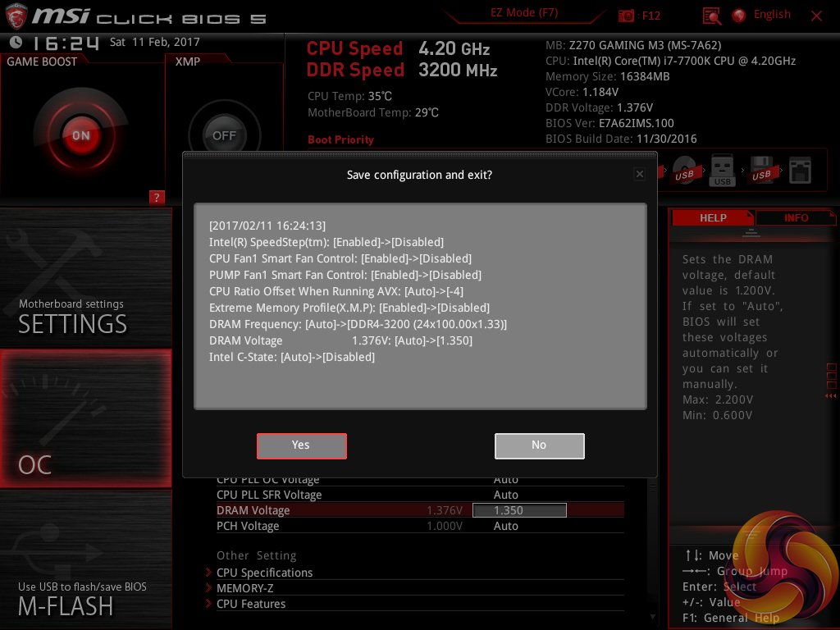Click the MSI dragon shield logo

tap(16, 16)
